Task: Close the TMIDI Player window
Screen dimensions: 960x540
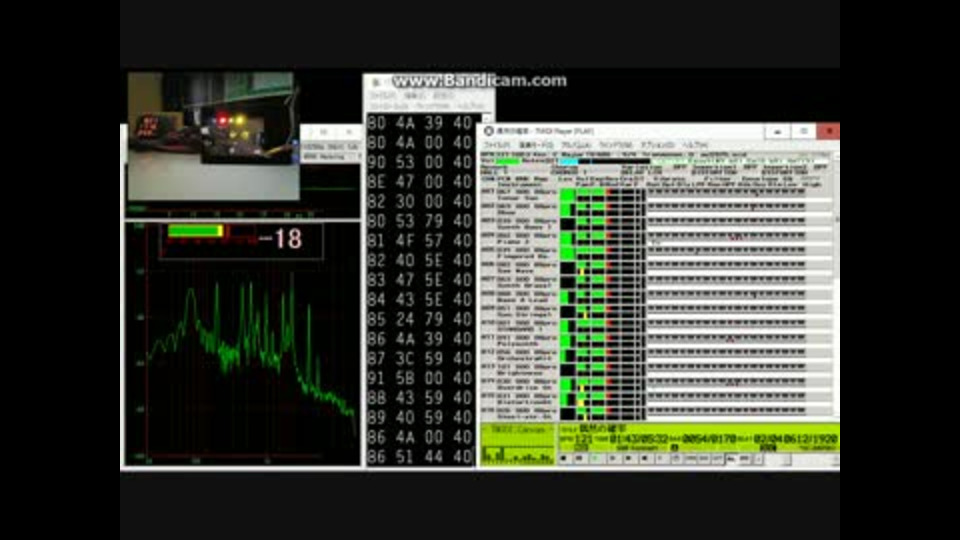Action: point(829,131)
